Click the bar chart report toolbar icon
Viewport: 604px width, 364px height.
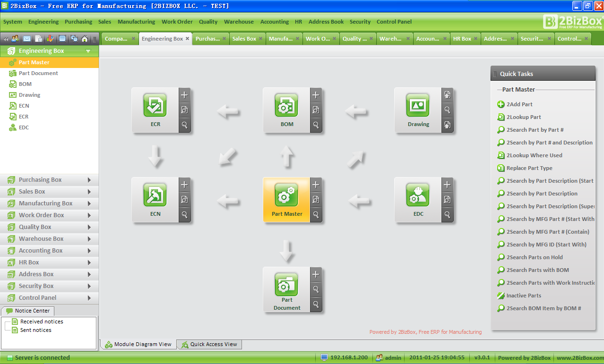[50, 39]
